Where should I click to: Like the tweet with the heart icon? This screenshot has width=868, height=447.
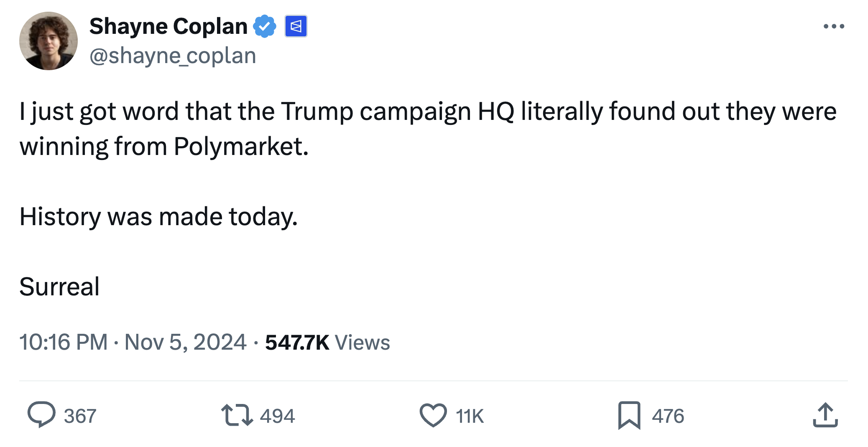433,414
